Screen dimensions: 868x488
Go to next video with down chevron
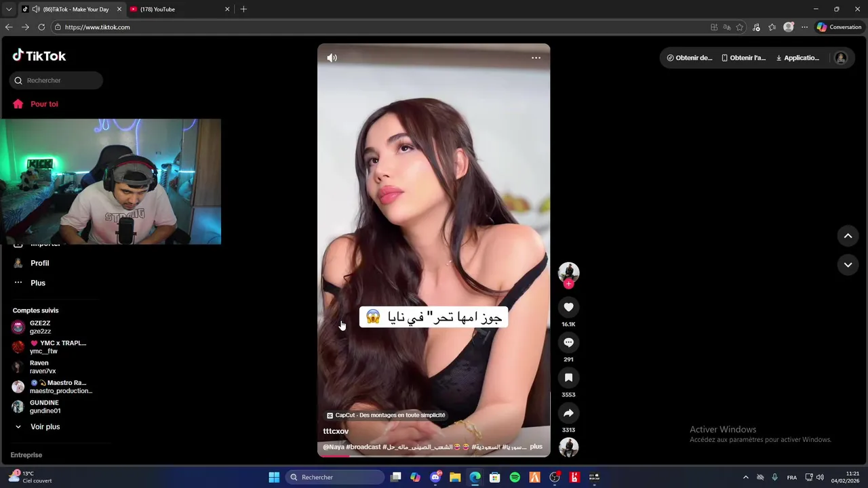(848, 265)
